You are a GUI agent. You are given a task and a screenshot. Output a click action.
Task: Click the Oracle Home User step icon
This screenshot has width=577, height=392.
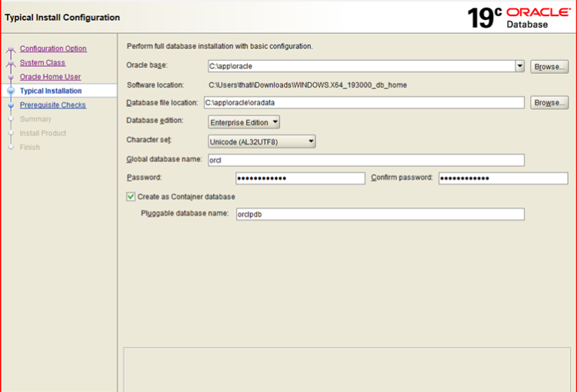click(10, 77)
